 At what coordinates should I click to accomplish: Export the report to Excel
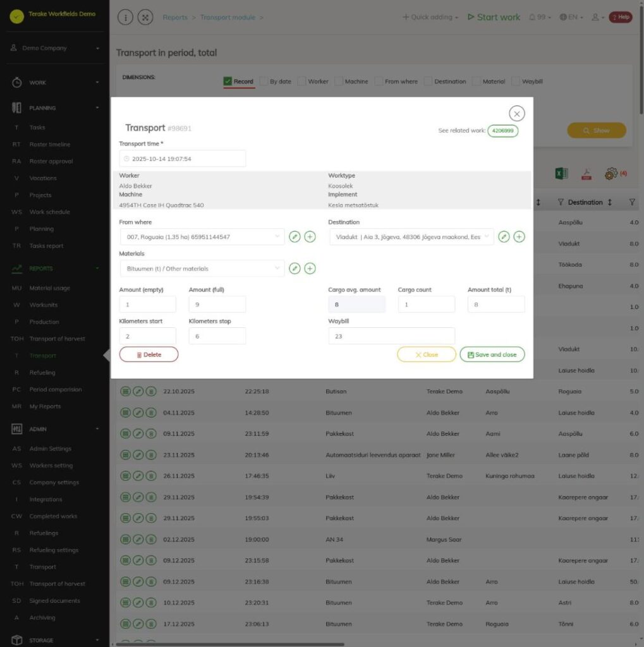click(x=561, y=174)
